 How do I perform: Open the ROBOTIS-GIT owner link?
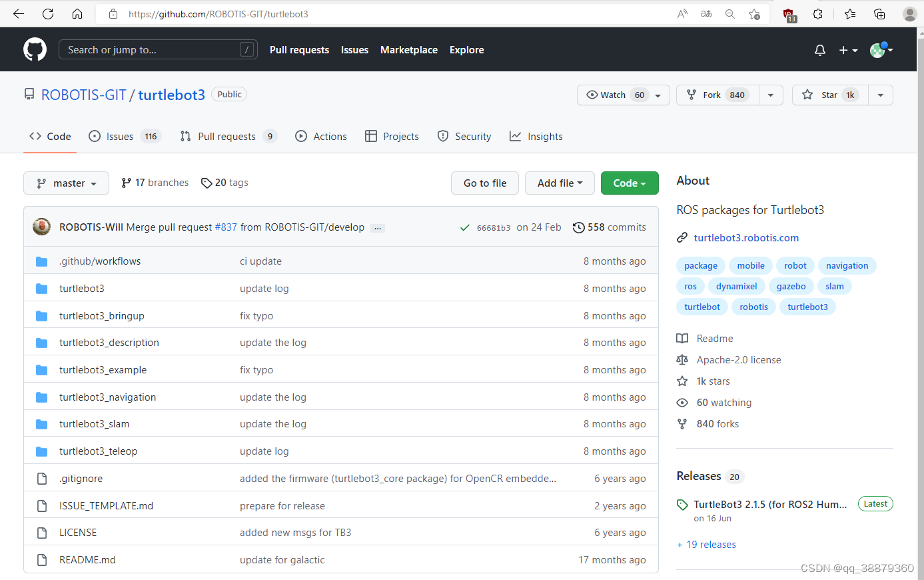[83, 95]
